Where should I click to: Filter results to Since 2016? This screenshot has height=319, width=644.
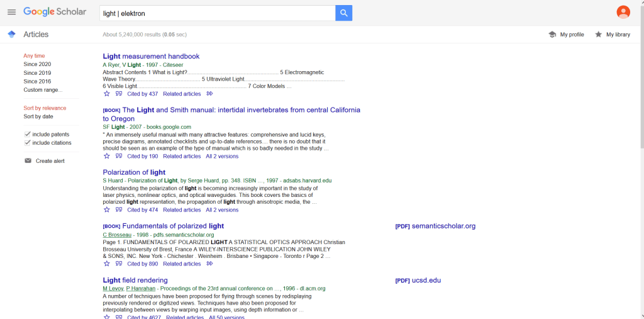pos(37,81)
